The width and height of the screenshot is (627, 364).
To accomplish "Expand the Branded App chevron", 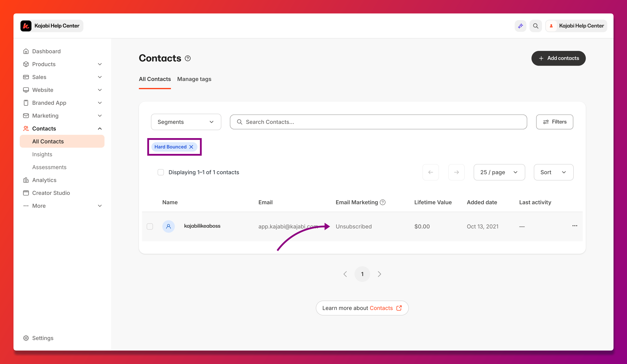I will point(100,103).
